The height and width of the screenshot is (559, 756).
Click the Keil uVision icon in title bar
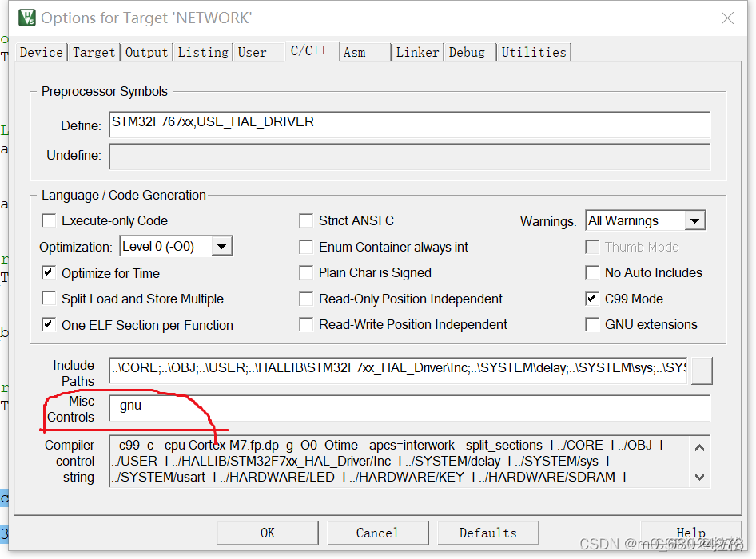point(27,18)
